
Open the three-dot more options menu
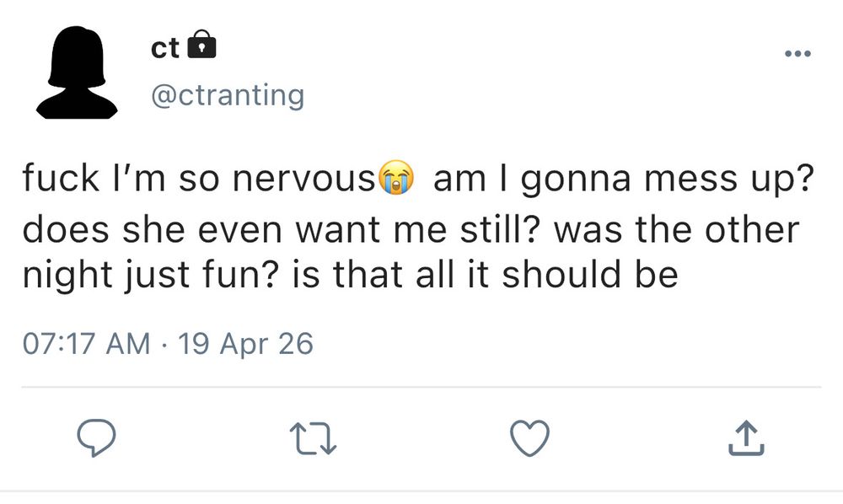[797, 54]
